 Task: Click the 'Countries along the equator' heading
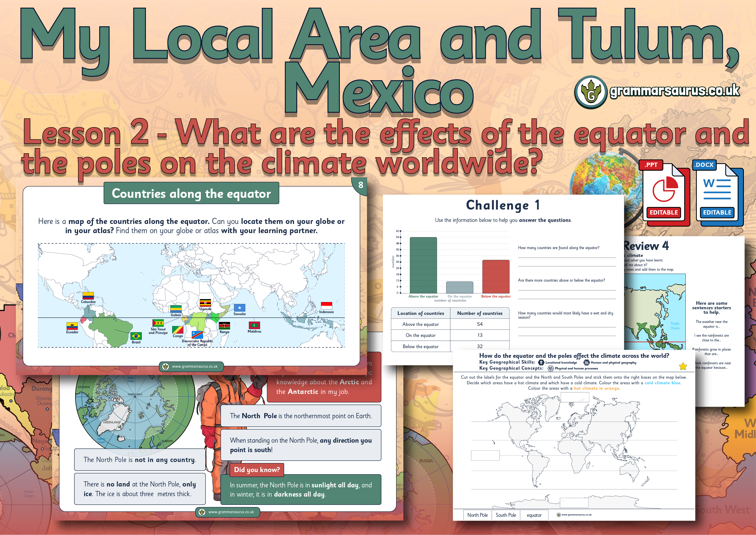(191, 193)
